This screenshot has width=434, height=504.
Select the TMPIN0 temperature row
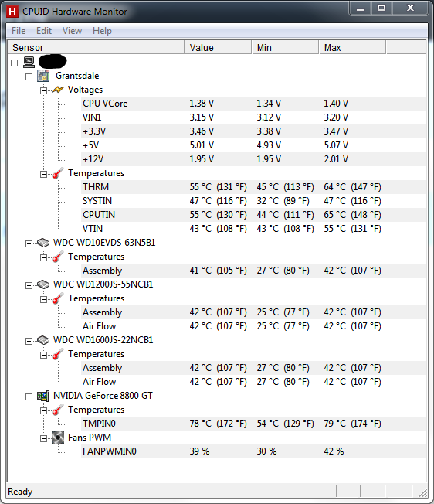coord(253,424)
